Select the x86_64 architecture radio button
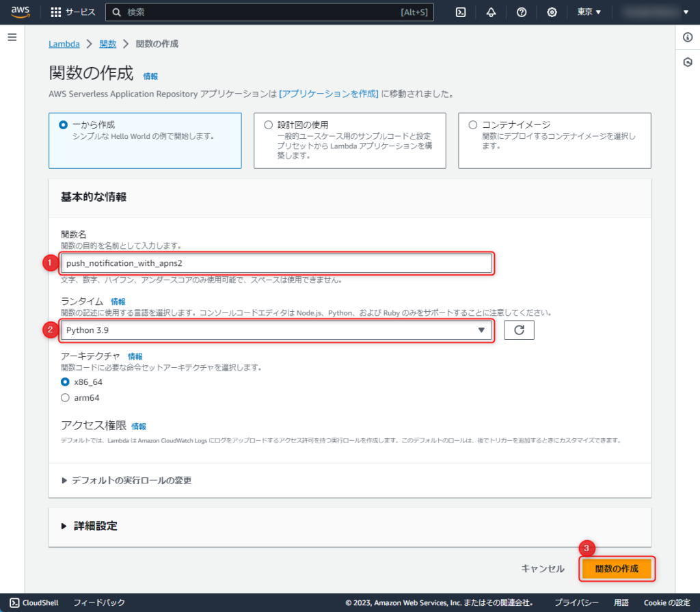700x612 pixels. click(65, 382)
